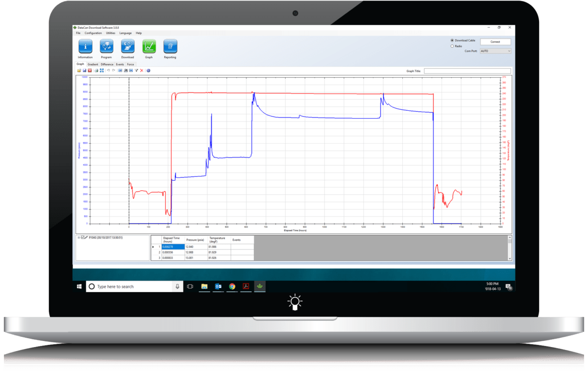Select the Download Cable option
The image size is (588, 371).
point(452,40)
